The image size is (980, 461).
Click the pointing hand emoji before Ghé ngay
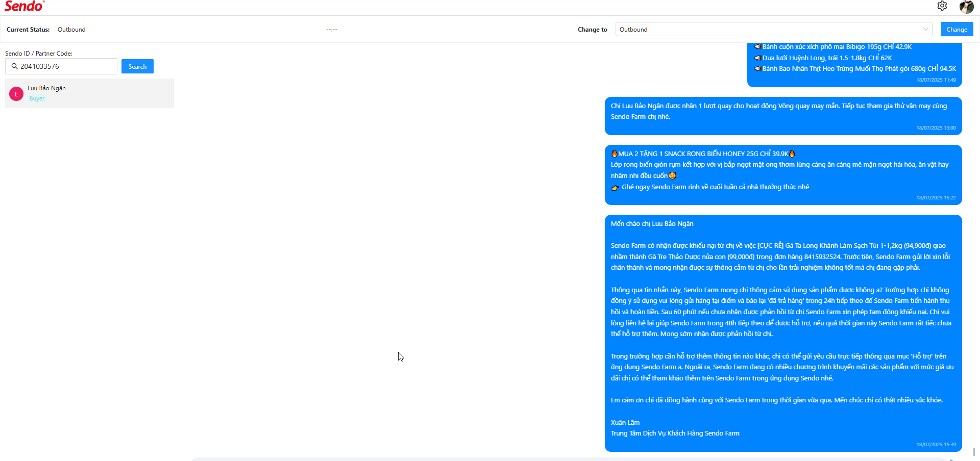(x=616, y=188)
